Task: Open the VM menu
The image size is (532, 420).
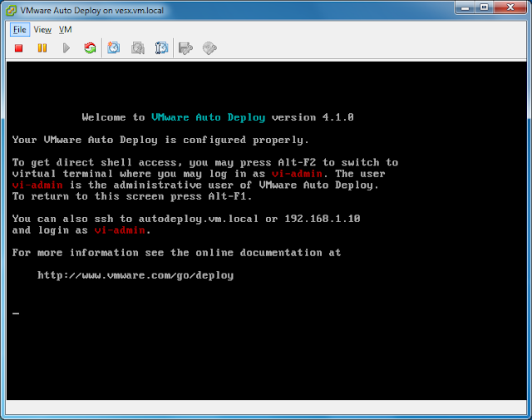Action: coord(65,30)
